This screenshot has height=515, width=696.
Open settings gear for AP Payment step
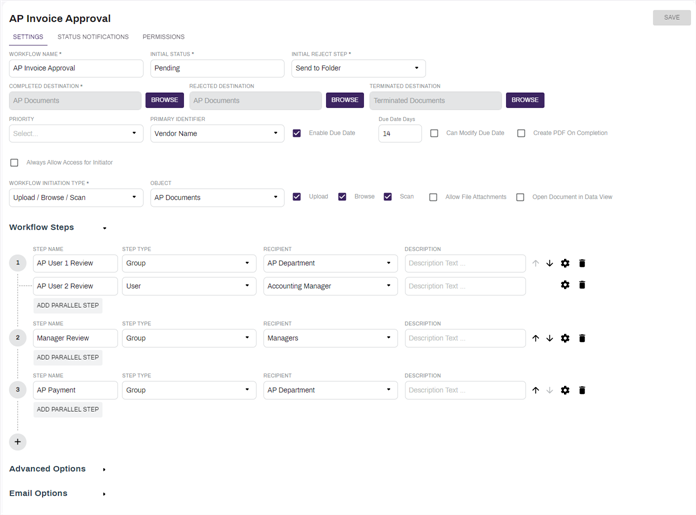565,390
